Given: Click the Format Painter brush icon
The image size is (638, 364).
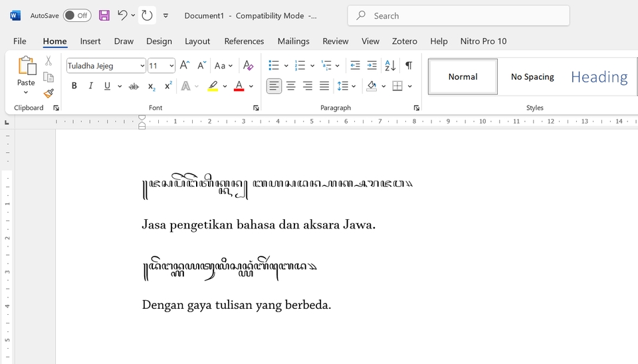Looking at the screenshot, I should click(49, 94).
